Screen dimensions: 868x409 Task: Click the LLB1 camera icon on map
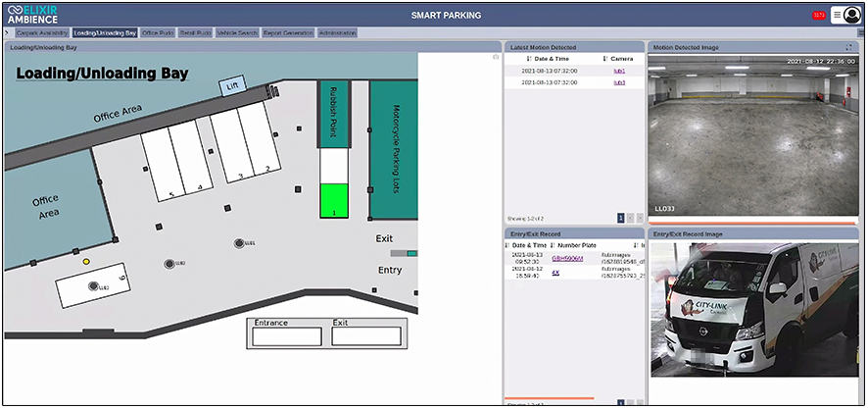point(239,242)
